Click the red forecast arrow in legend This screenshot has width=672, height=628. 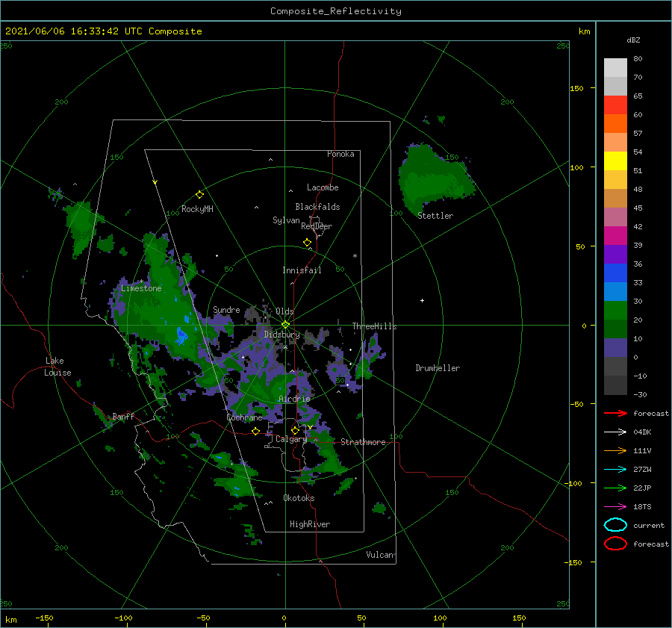point(615,413)
